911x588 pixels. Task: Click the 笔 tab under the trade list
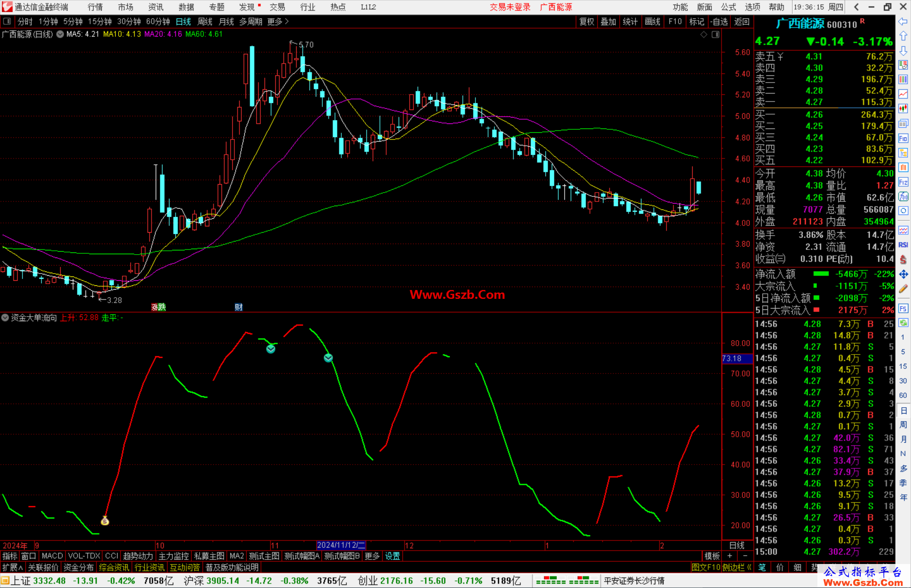(x=762, y=567)
